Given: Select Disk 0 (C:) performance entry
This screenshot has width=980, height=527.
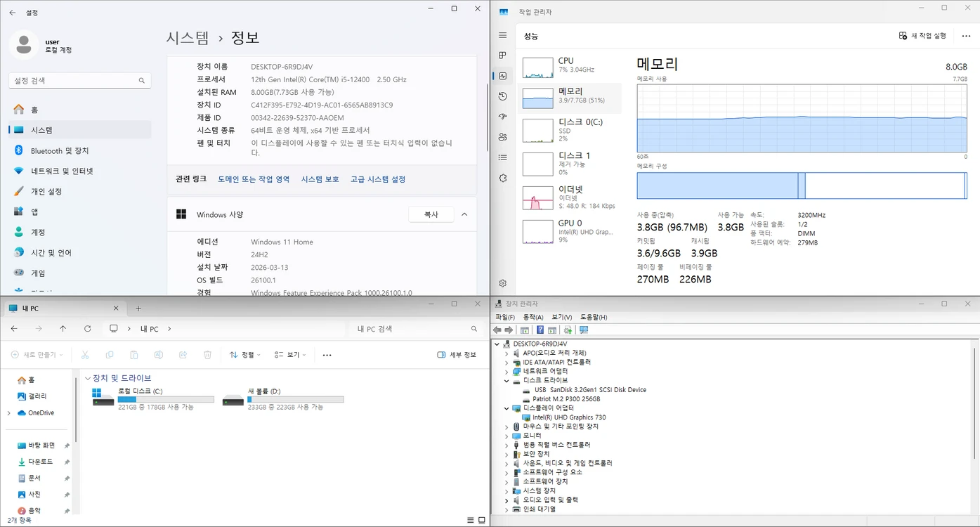Looking at the screenshot, I should pos(570,131).
